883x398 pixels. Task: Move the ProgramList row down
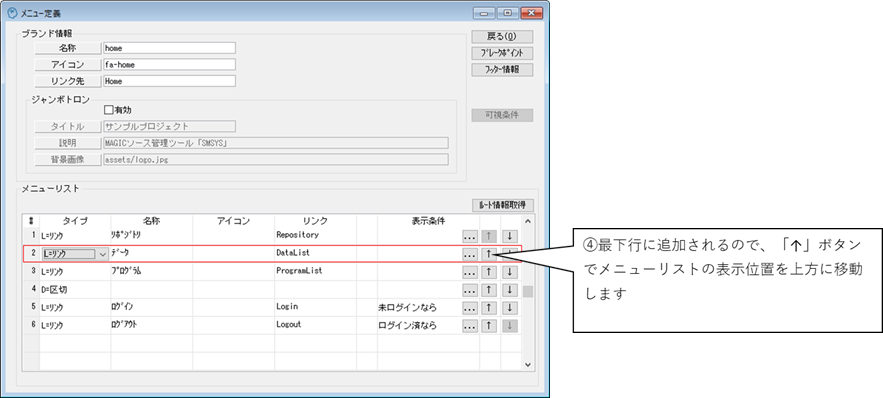pos(509,272)
